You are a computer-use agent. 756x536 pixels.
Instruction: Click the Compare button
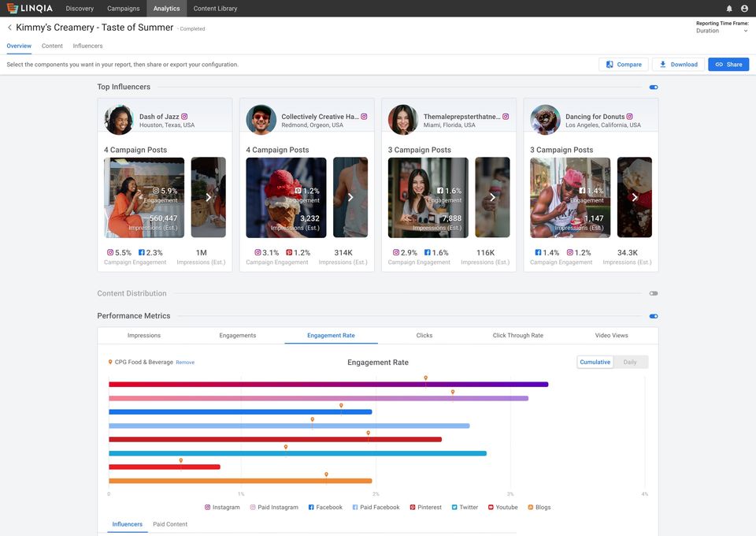tap(624, 64)
